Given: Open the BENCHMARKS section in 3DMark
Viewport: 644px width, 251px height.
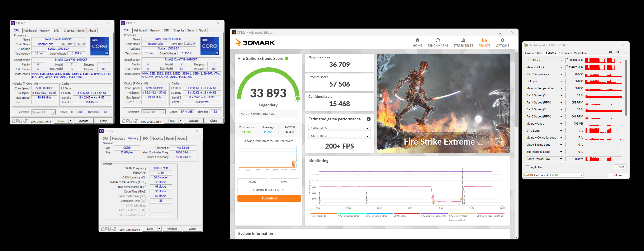Looking at the screenshot, I should point(437,43).
